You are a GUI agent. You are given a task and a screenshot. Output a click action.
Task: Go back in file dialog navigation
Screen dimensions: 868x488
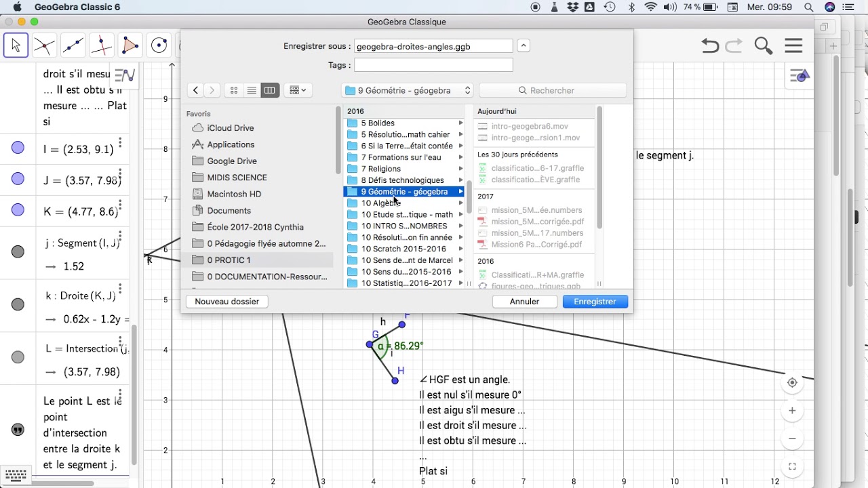pos(195,90)
